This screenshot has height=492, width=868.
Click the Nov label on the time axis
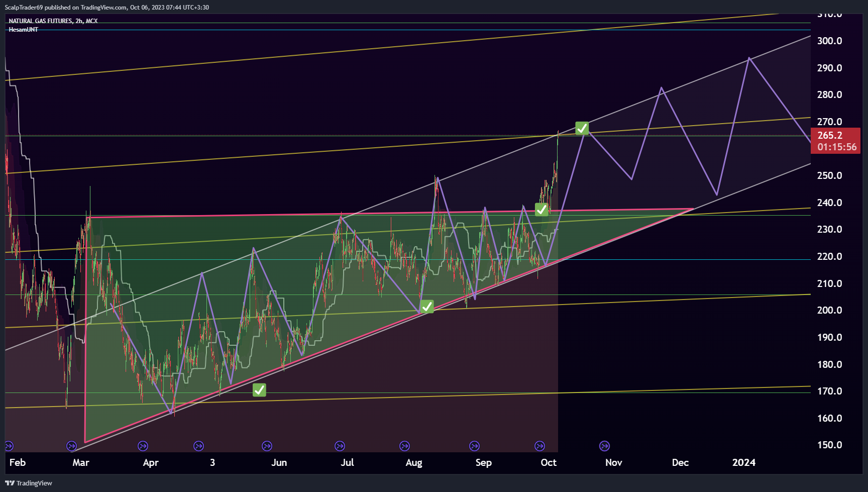(x=614, y=462)
